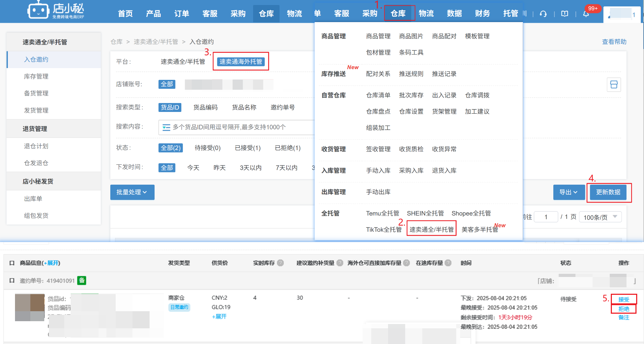Open the help book icon
The width and height of the screenshot is (644, 344).
(564, 14)
